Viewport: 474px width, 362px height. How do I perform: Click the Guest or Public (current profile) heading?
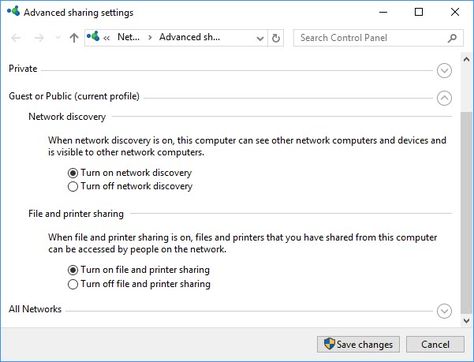click(x=74, y=96)
